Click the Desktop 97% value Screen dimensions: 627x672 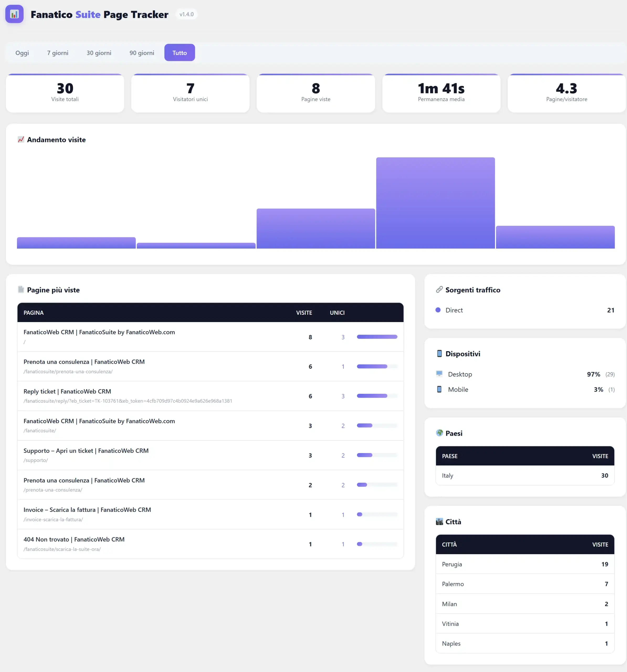tap(593, 374)
